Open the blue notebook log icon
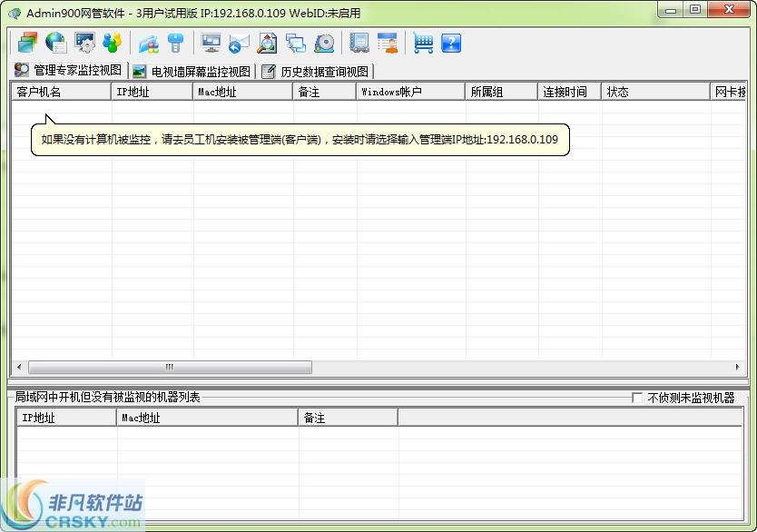The width and height of the screenshot is (757, 532). pos(359,43)
